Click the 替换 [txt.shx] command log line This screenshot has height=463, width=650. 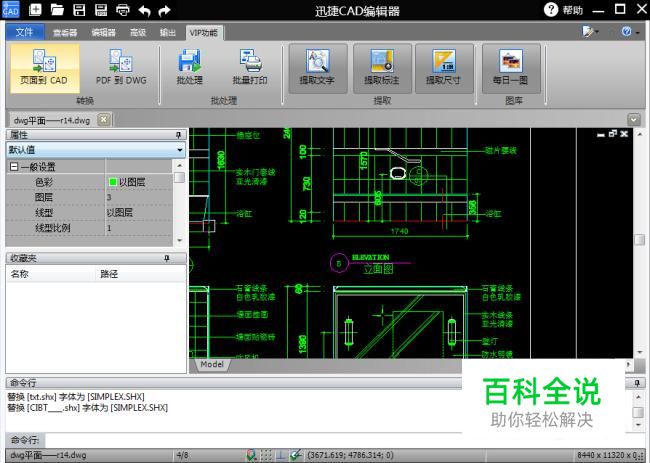coord(76,397)
